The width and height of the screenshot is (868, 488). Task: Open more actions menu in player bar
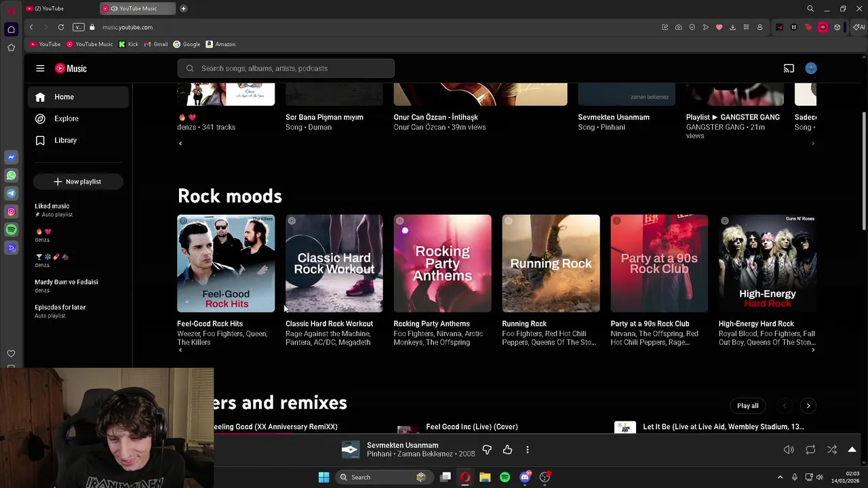[528, 449]
